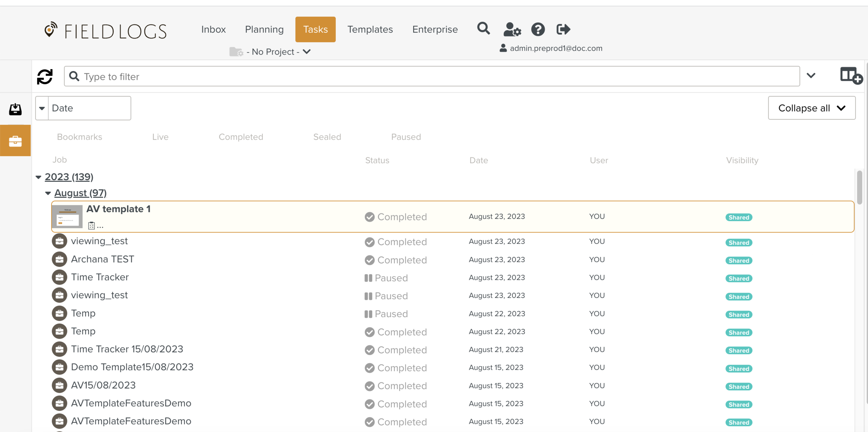
Task: Open user settings admin icon
Action: 512,30
